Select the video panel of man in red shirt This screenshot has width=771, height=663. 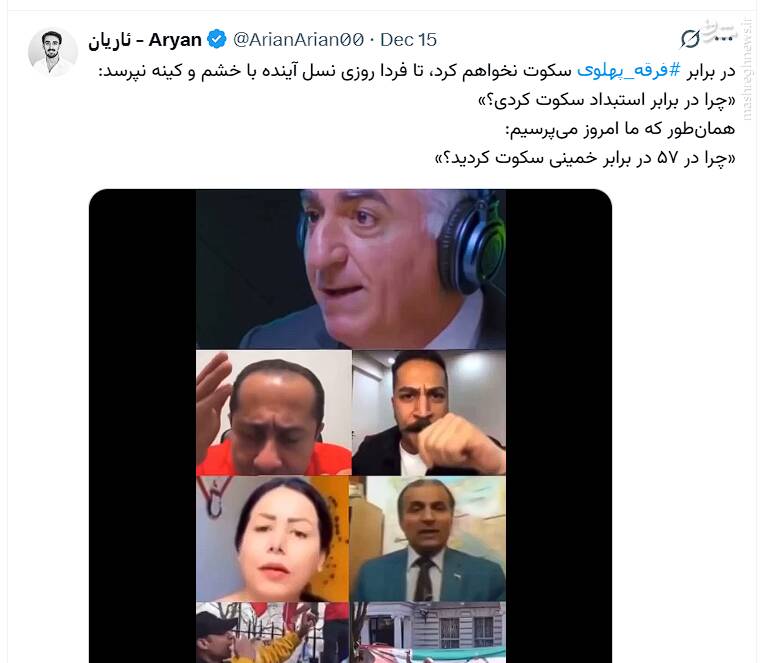click(x=274, y=413)
